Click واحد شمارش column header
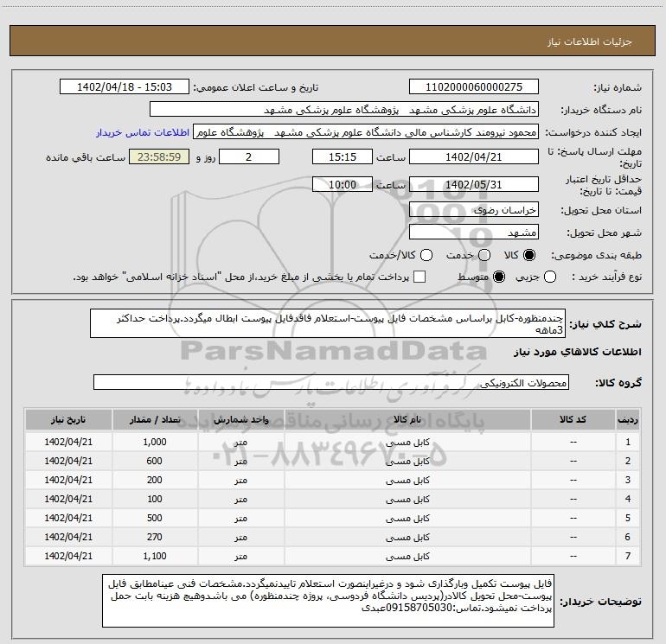 pyautogui.click(x=240, y=419)
